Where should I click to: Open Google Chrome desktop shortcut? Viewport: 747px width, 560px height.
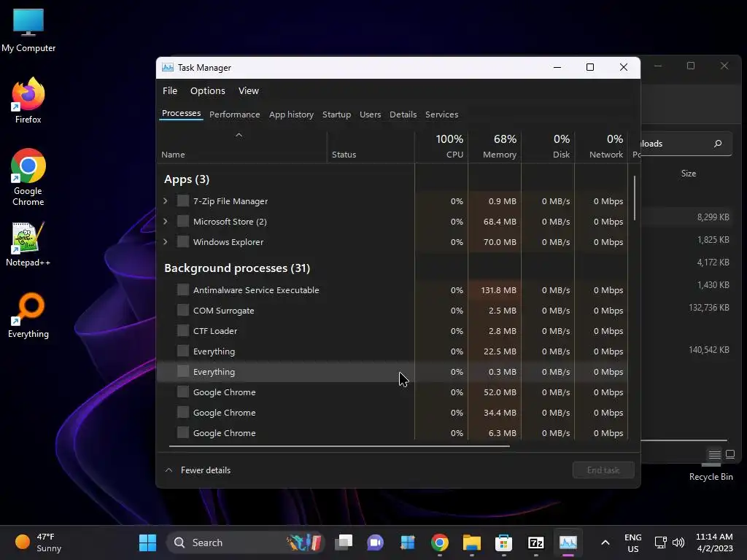28,177
